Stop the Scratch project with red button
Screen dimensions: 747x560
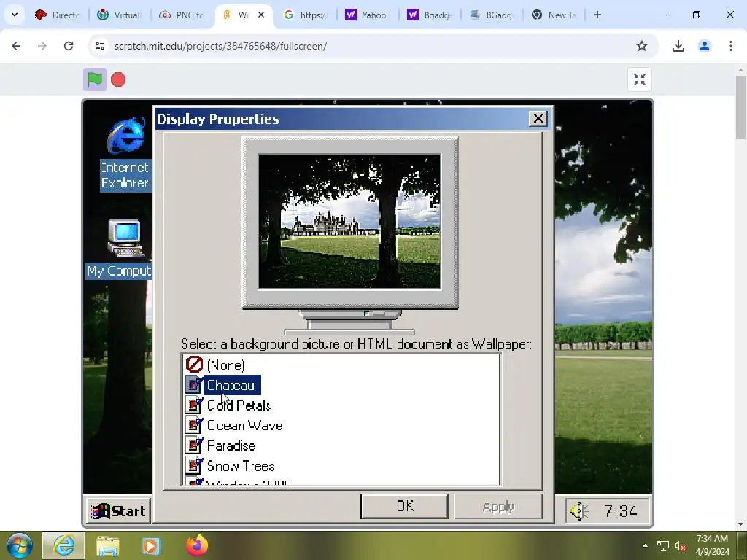click(118, 79)
